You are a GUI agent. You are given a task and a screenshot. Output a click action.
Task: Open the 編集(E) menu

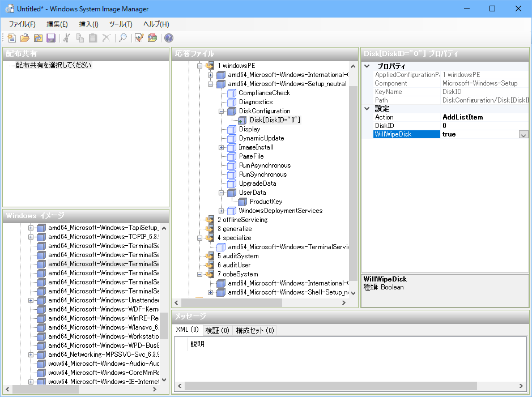pos(57,24)
